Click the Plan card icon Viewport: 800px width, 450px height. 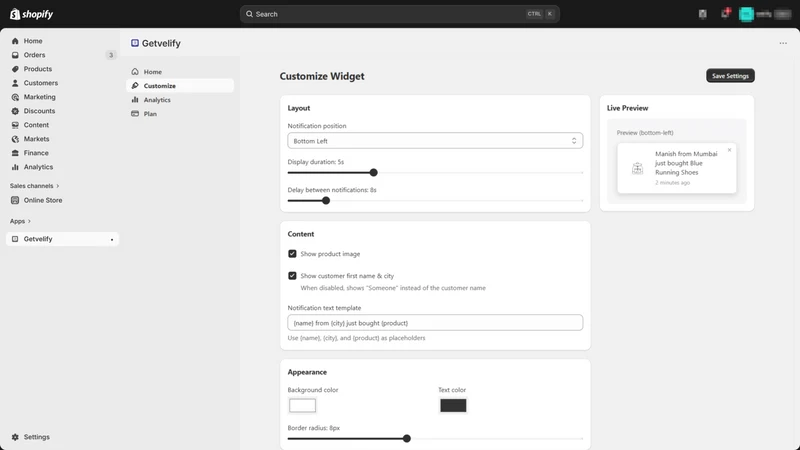[135, 114]
